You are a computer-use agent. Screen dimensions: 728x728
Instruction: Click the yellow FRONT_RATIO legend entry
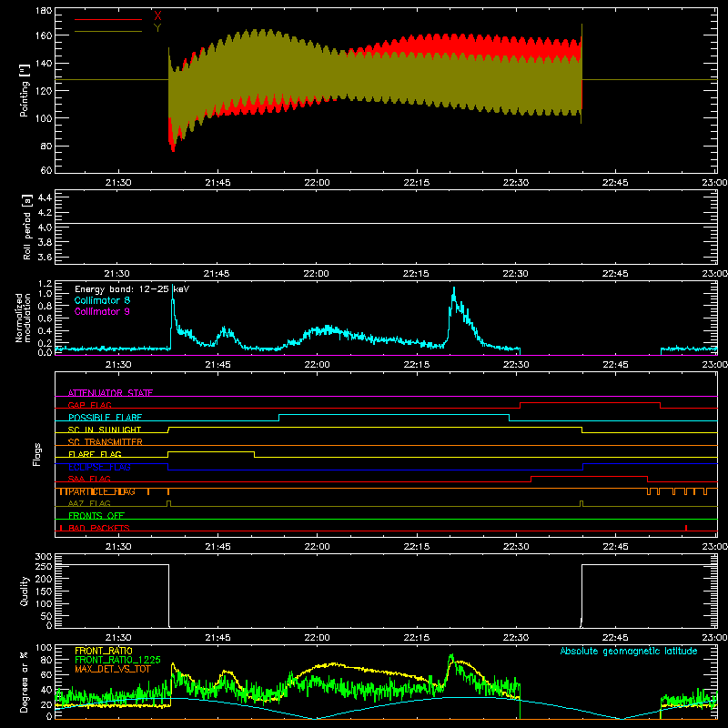(x=104, y=651)
